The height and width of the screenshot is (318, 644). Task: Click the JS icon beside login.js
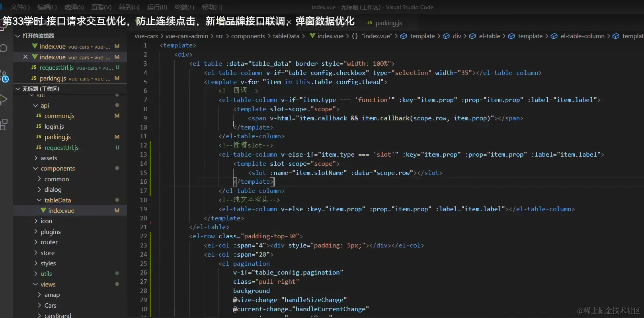point(39,126)
